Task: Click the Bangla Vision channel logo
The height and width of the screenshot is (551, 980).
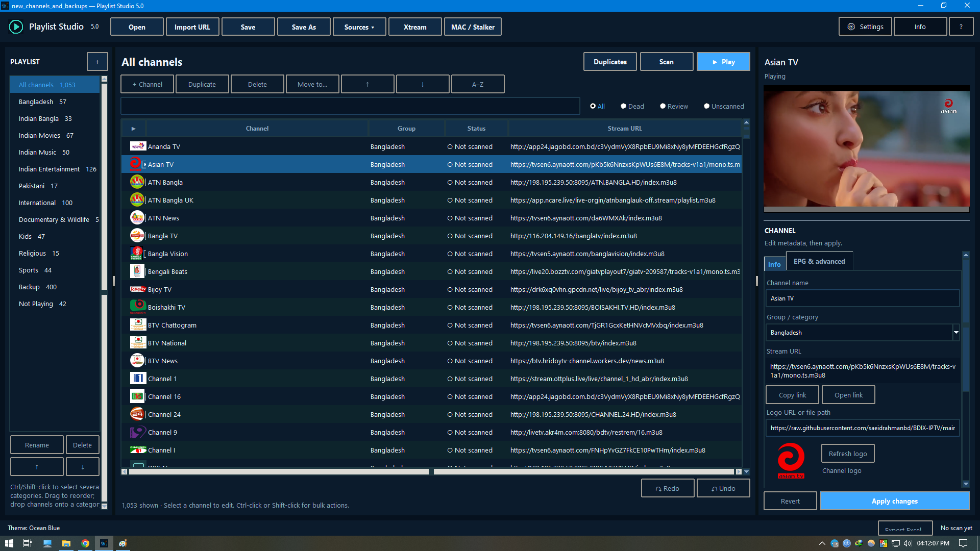Action: [137, 254]
